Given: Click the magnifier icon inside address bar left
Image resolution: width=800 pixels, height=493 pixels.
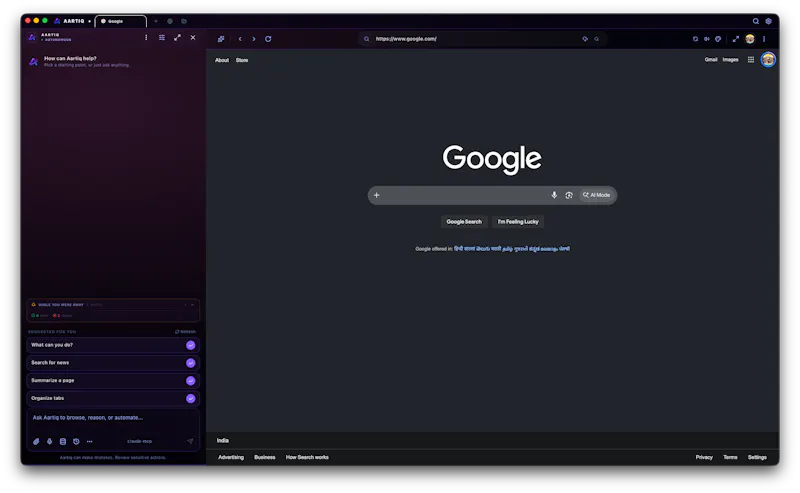Looking at the screenshot, I should tap(366, 39).
